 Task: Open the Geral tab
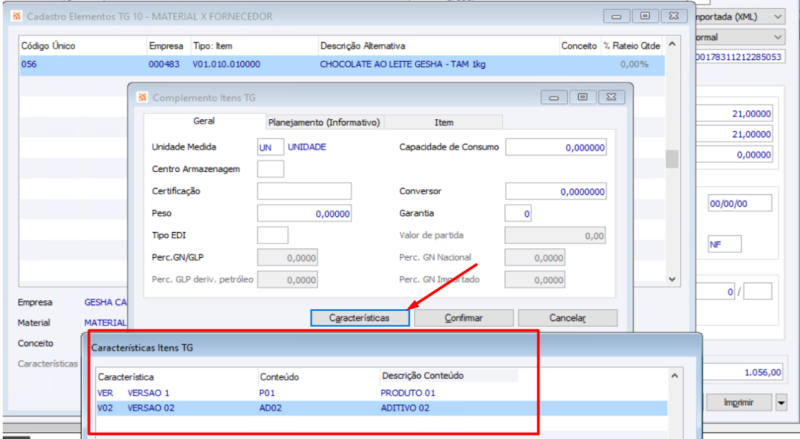click(x=204, y=121)
